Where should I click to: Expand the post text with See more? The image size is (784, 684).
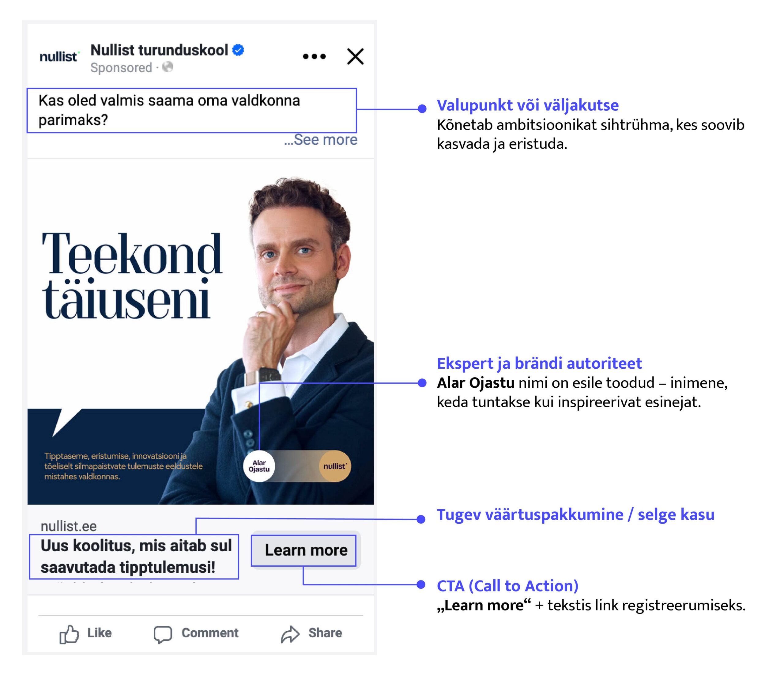(321, 140)
